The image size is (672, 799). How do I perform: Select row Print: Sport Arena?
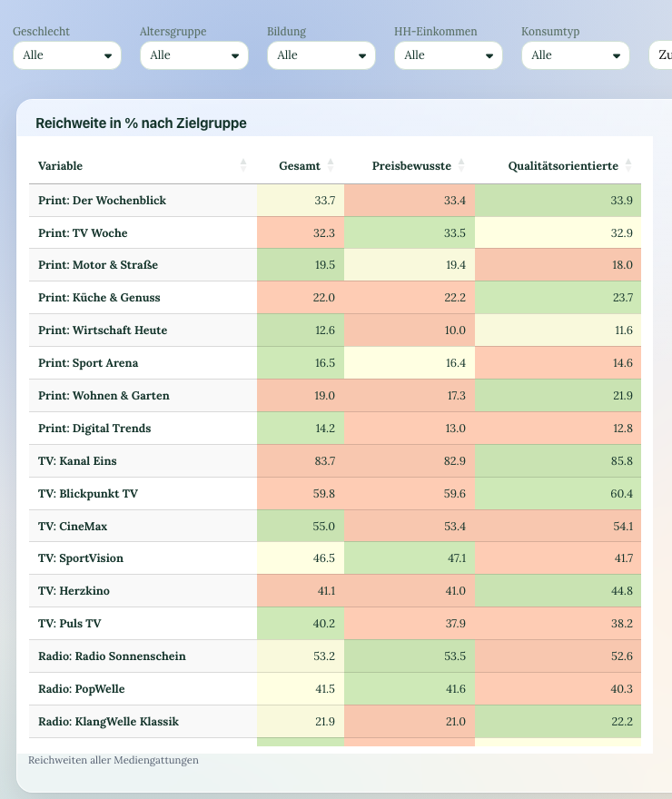(x=335, y=363)
